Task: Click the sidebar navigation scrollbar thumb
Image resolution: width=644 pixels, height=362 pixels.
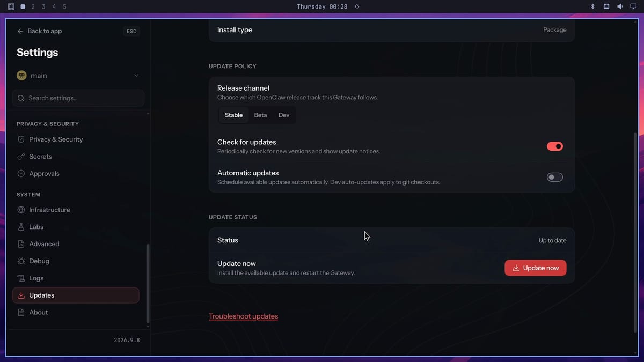Action: [148, 283]
